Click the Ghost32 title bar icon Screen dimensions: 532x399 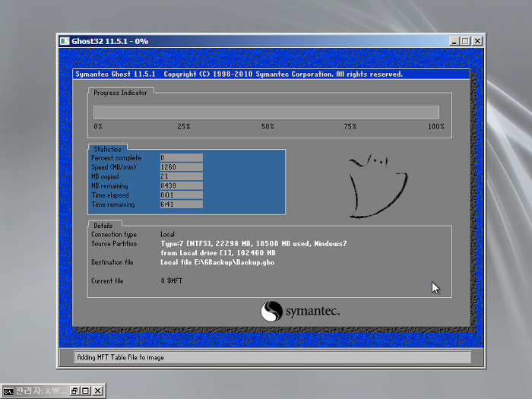tap(65, 41)
